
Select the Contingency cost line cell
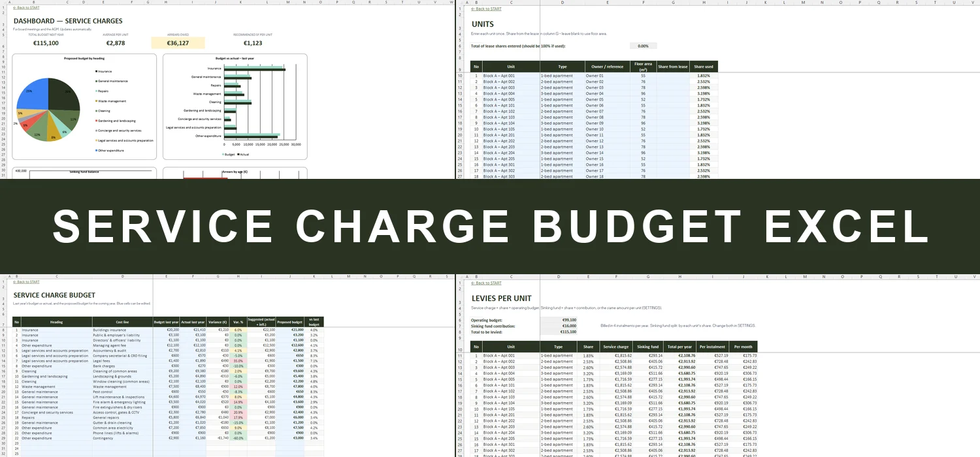coord(122,438)
